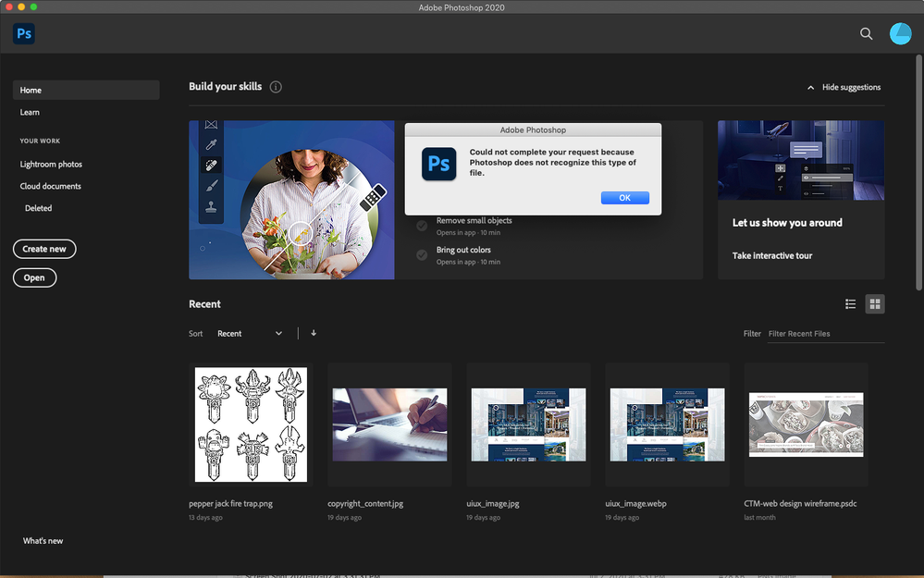Viewport: 924px width, 578px height.
Task: Open the Deleted items list
Action: click(x=38, y=208)
